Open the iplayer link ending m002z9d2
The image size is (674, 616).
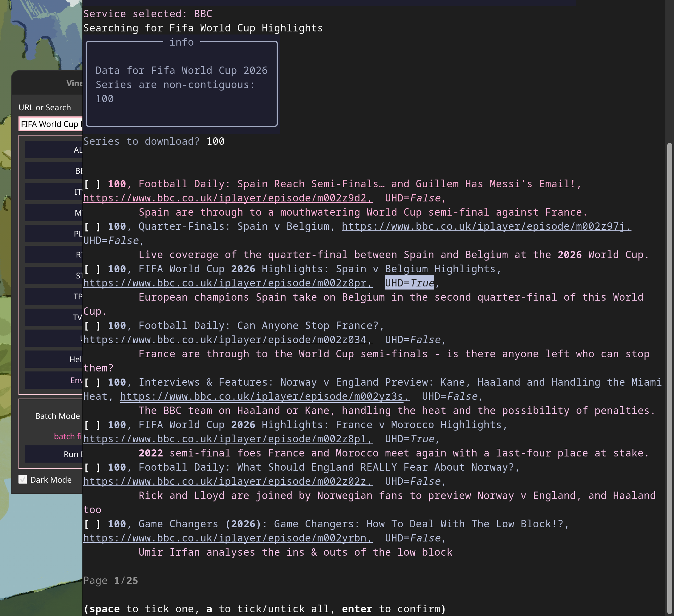pos(228,198)
